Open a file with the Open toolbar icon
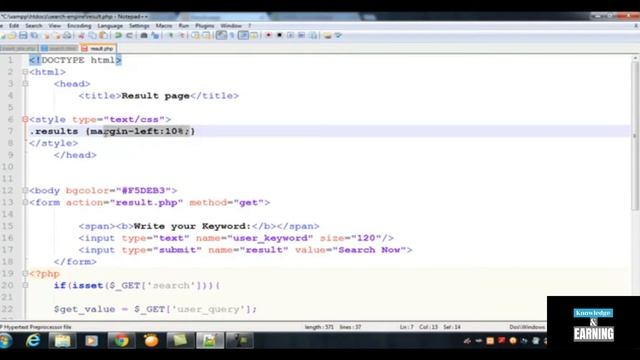Viewport: 640px width, 360px height. 11,36
